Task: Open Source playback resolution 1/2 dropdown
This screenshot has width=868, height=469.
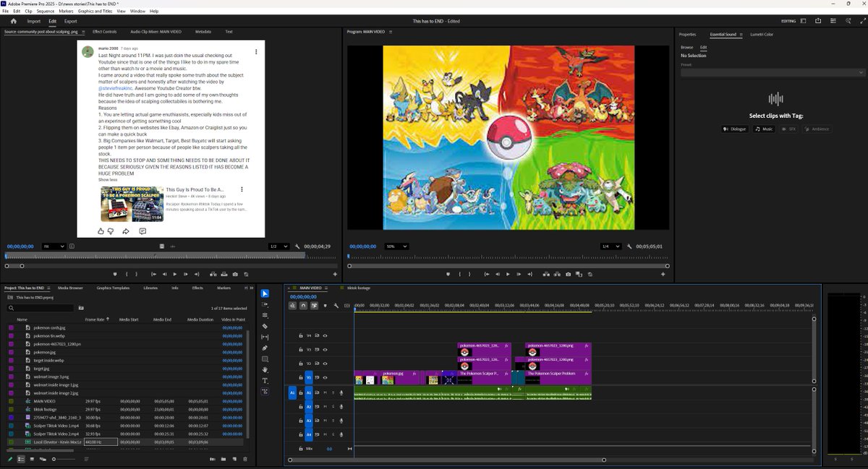Action: coord(278,246)
